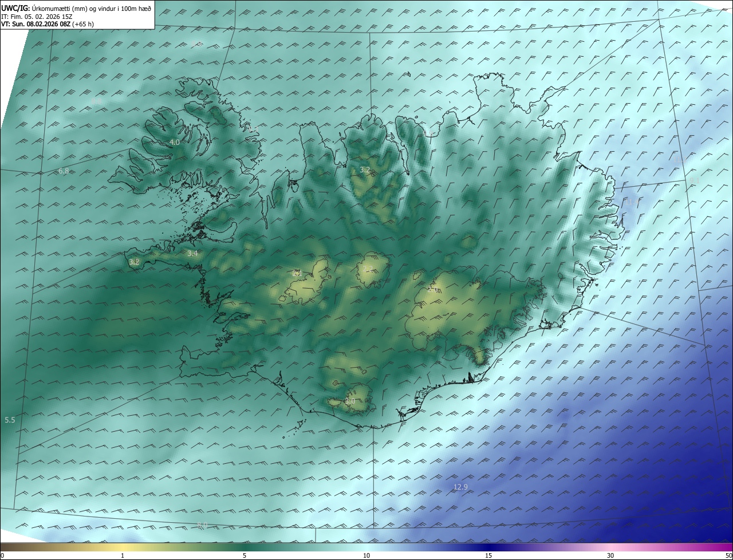This screenshot has height=560, width=733.
Task: Click the '4.0' value over the Westfjords
Action: pos(175,142)
